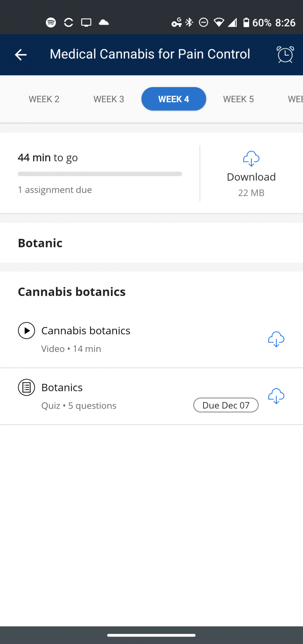Switch to the WEEK 5 tab
The width and height of the screenshot is (303, 644).
(239, 99)
